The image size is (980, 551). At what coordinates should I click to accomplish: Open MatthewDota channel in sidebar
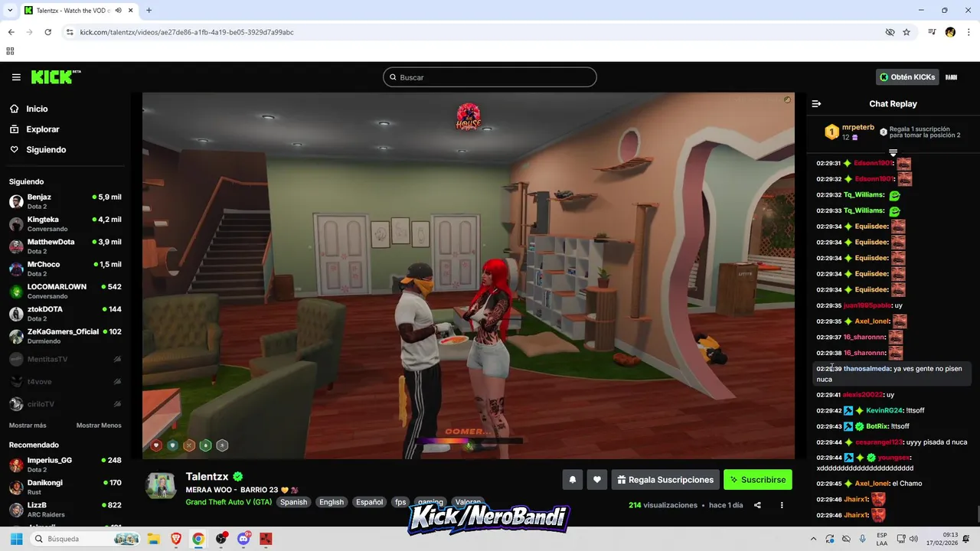[x=66, y=246]
